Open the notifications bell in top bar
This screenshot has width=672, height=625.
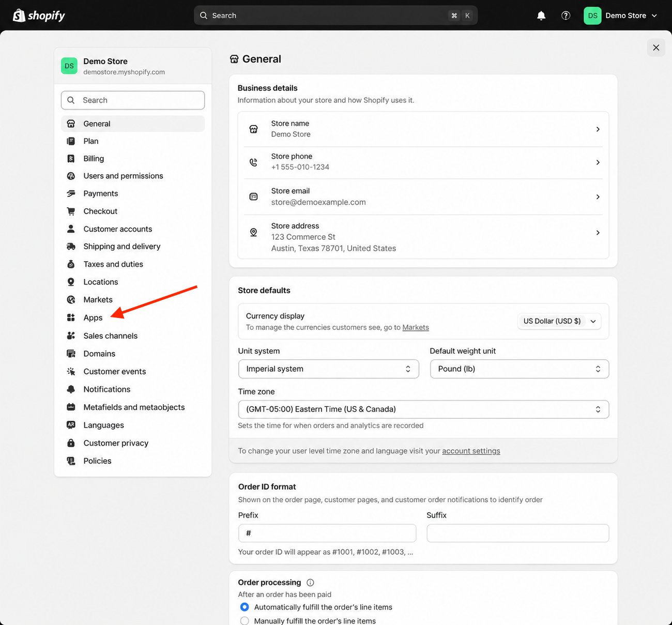pos(541,16)
